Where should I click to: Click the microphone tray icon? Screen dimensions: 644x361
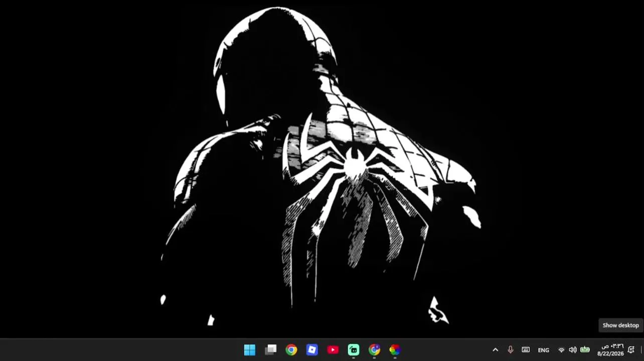(511, 350)
